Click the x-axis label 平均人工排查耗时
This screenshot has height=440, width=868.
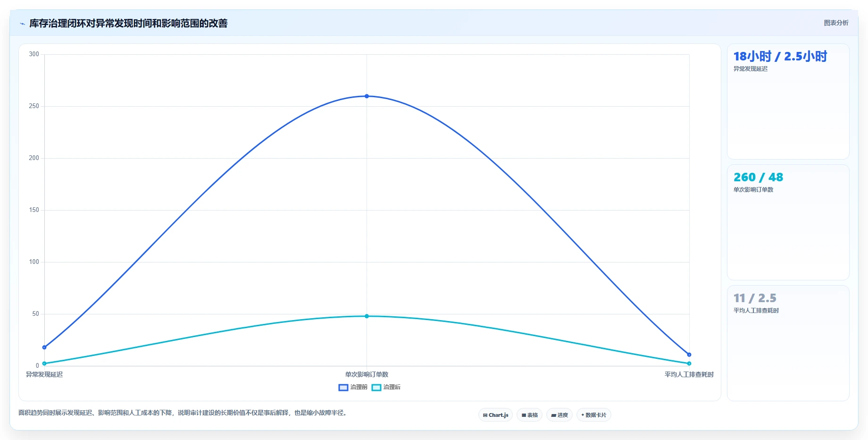(689, 374)
